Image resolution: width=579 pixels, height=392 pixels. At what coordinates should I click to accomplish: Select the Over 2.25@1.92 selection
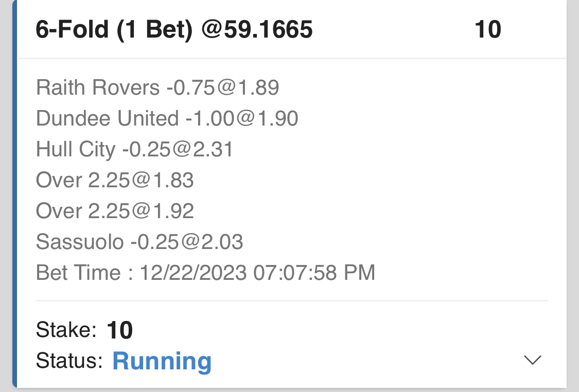tap(115, 211)
